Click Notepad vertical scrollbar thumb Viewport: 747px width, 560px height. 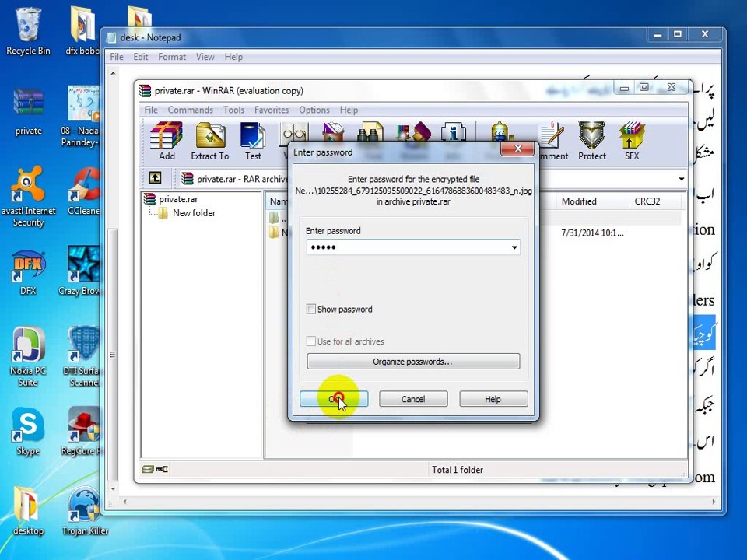112,355
